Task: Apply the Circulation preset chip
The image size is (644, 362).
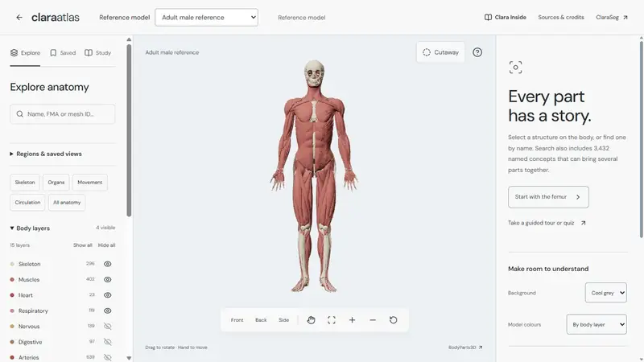Action: [27, 203]
